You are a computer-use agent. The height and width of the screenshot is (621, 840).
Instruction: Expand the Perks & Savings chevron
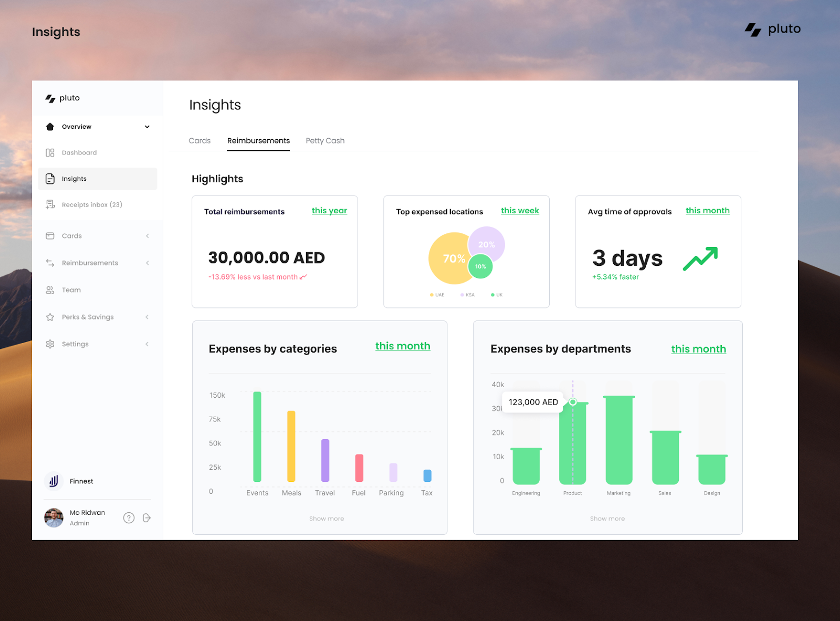147,317
